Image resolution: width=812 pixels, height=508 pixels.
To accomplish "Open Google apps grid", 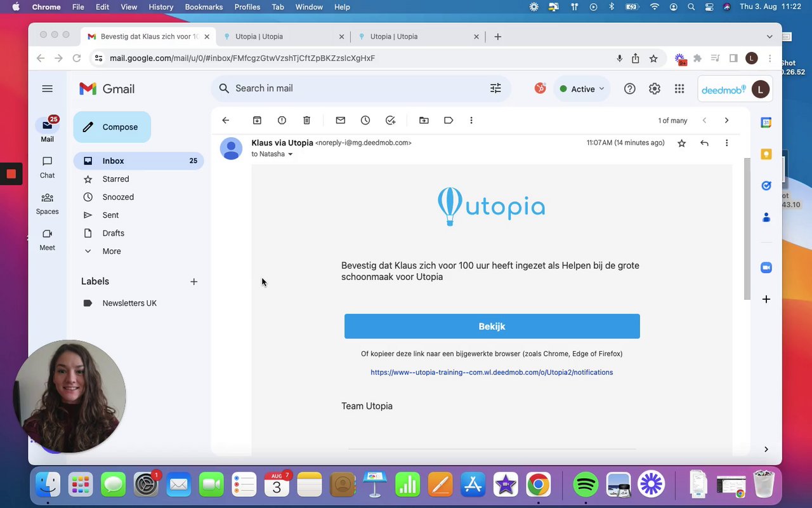I will point(679,89).
